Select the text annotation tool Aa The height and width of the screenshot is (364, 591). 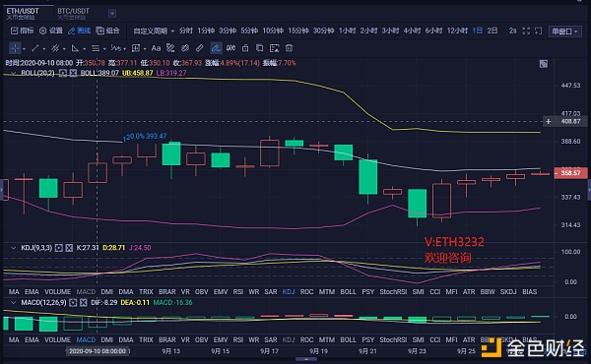click(x=156, y=48)
